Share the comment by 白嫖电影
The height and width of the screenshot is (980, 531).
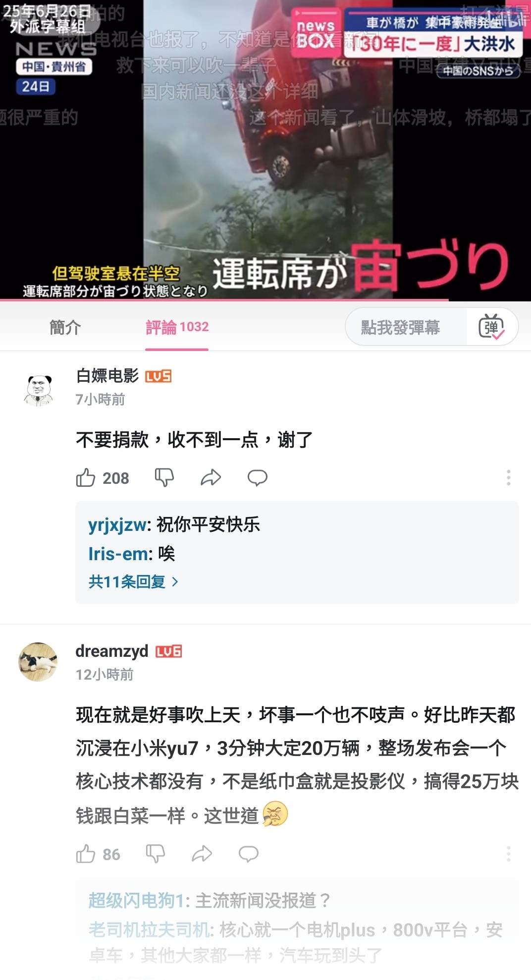tap(211, 478)
